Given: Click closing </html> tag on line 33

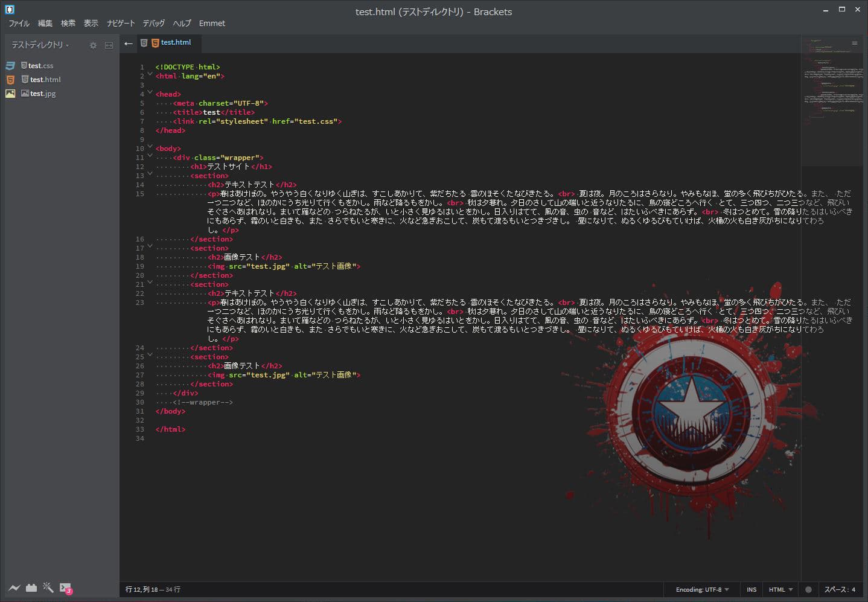Looking at the screenshot, I should click(170, 429).
